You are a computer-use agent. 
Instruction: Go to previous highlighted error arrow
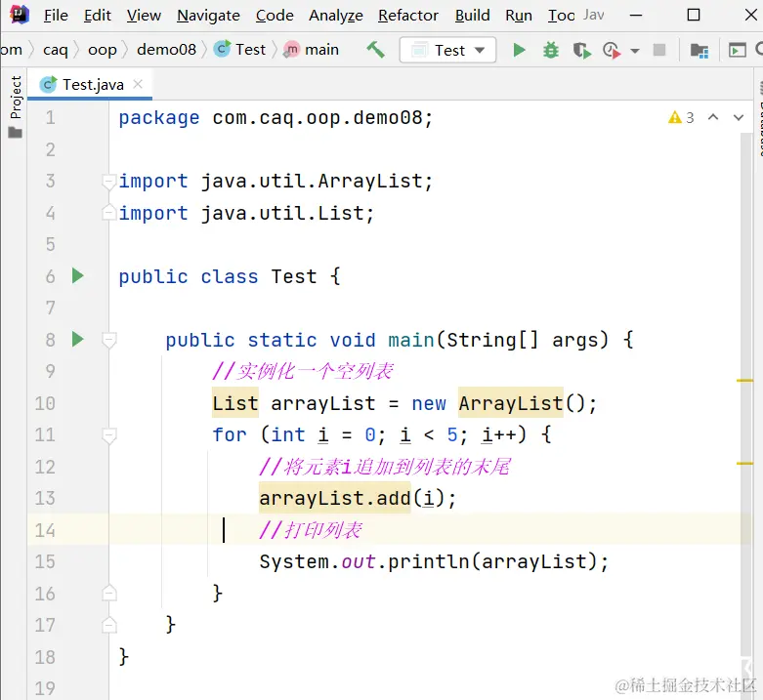(x=713, y=117)
